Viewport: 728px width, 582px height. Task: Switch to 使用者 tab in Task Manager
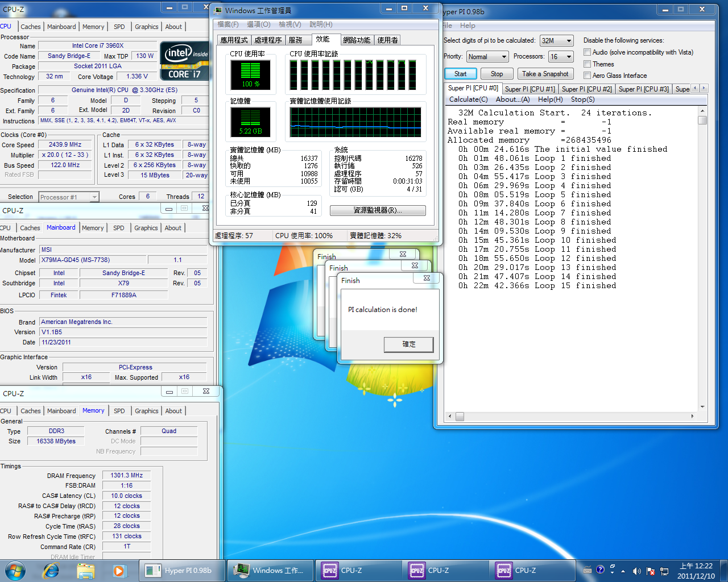point(388,40)
